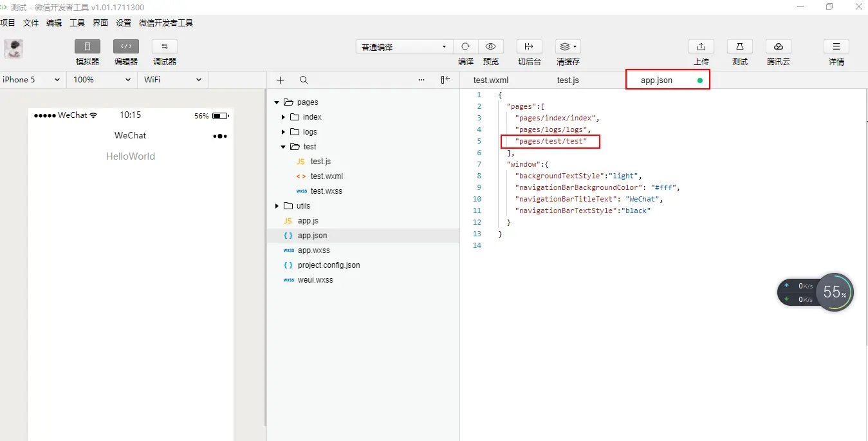This screenshot has height=441, width=868.
Task: Select the app.json tab
Action: 668,80
